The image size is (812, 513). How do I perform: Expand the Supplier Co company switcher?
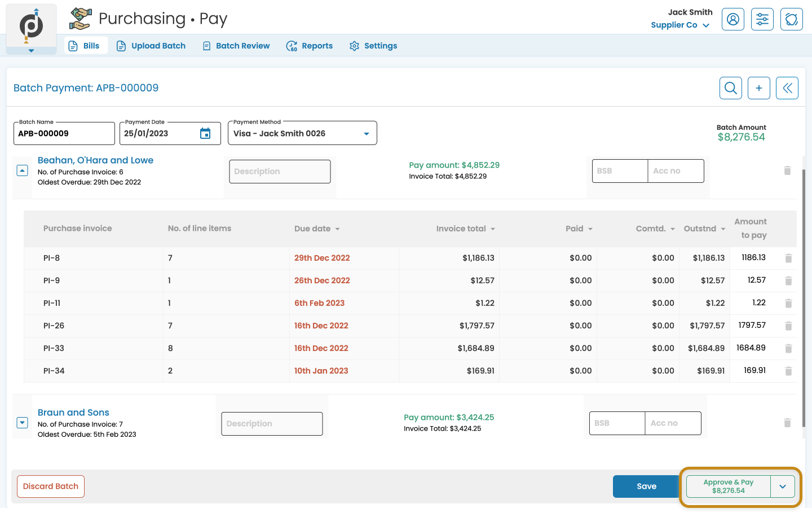tap(705, 25)
